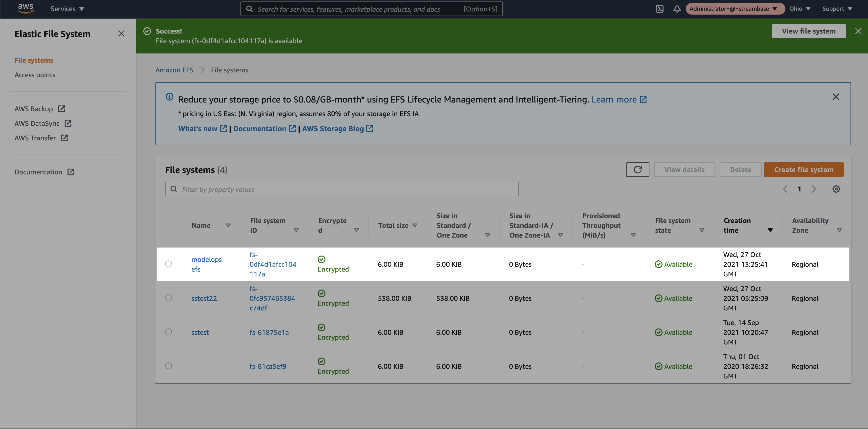Sort by Availability Zone column

(x=839, y=231)
